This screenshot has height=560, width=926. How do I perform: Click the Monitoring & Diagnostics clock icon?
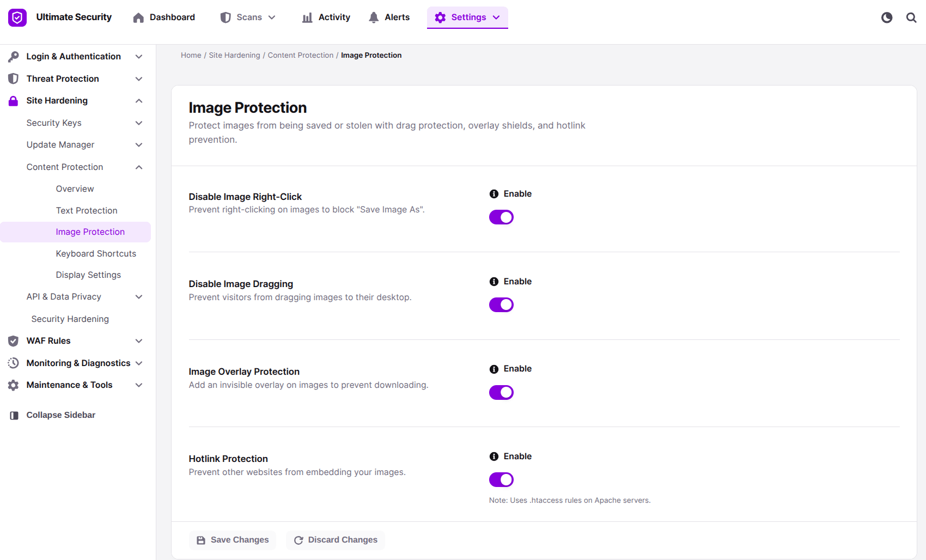tap(14, 363)
